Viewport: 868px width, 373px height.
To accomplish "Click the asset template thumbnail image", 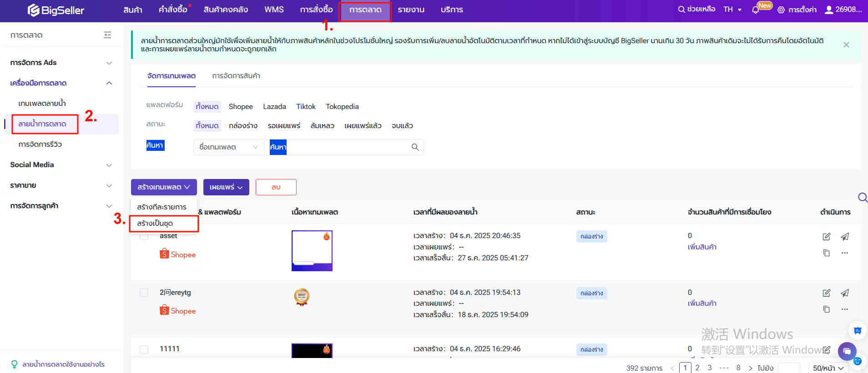I will tap(312, 251).
